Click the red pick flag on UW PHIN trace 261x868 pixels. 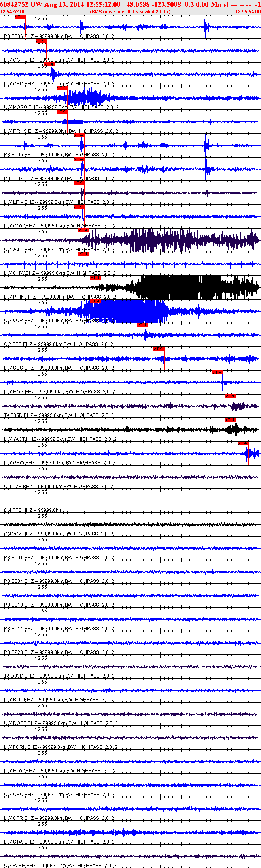pos(96,278)
